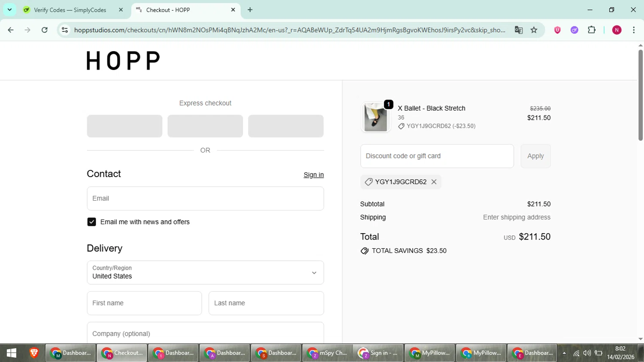Open the Chrome profile N avatar

click(x=617, y=30)
